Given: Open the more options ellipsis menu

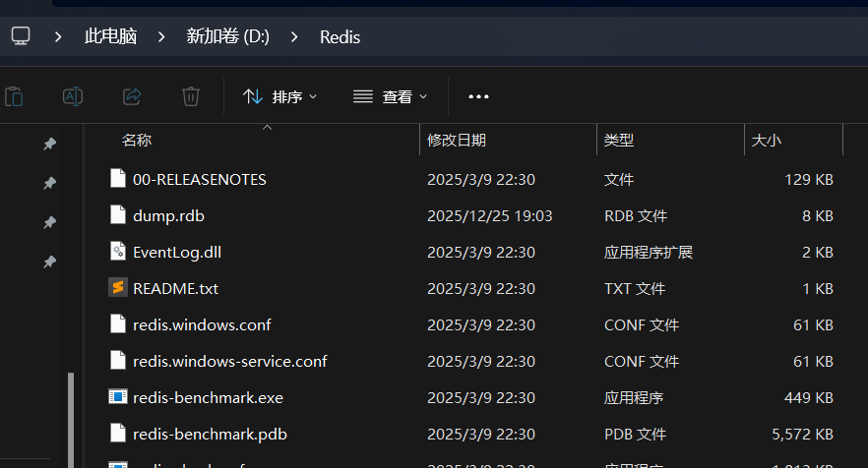Looking at the screenshot, I should (478, 96).
